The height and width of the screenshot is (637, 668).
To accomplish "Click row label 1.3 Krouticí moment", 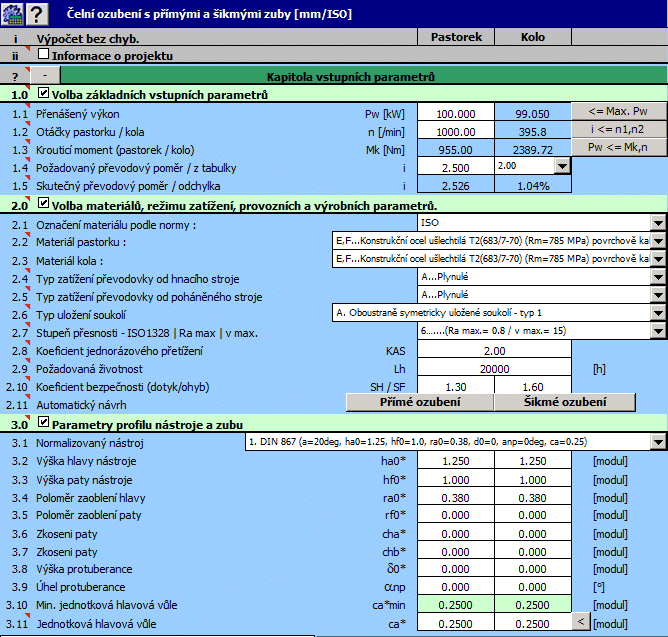I will (x=115, y=150).
